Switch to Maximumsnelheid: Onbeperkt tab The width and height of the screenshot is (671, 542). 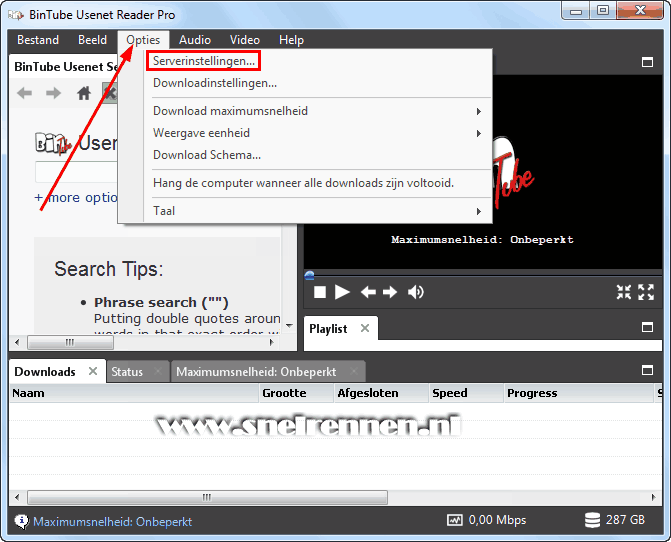click(256, 372)
